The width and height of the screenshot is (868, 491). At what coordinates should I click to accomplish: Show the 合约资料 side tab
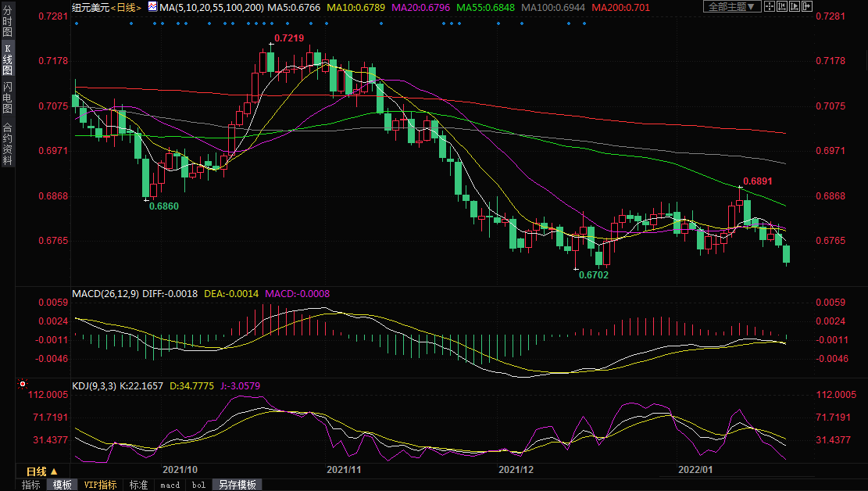[x=7, y=144]
